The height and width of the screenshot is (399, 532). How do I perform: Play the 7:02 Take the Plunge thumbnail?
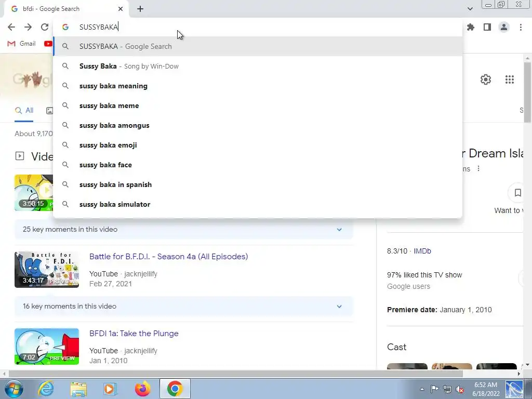[x=47, y=347]
